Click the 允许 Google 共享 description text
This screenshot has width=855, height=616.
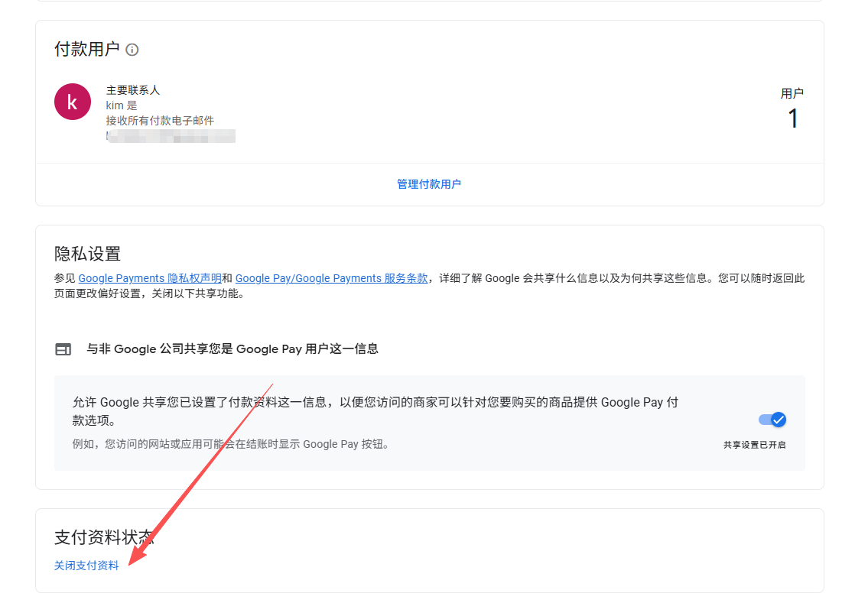point(375,403)
